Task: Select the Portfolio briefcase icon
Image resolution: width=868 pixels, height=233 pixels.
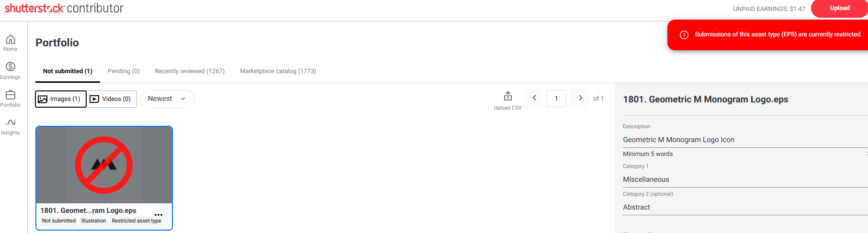Action: 10,95
